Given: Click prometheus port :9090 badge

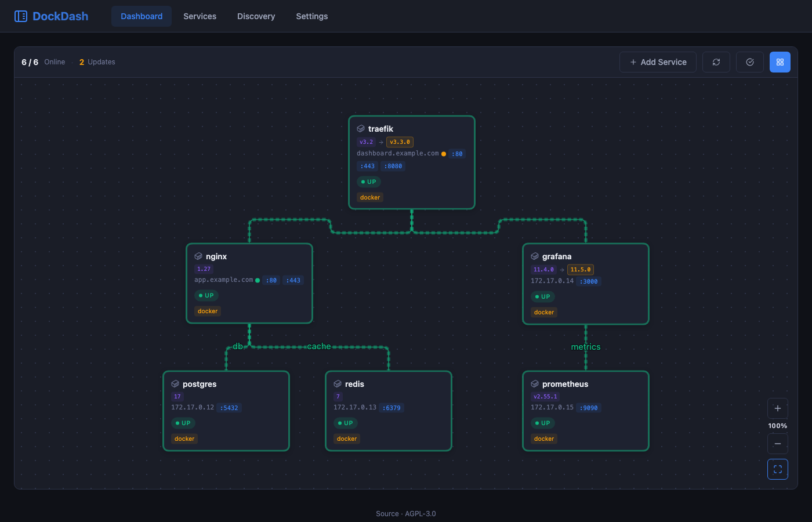Looking at the screenshot, I should tap(589, 408).
